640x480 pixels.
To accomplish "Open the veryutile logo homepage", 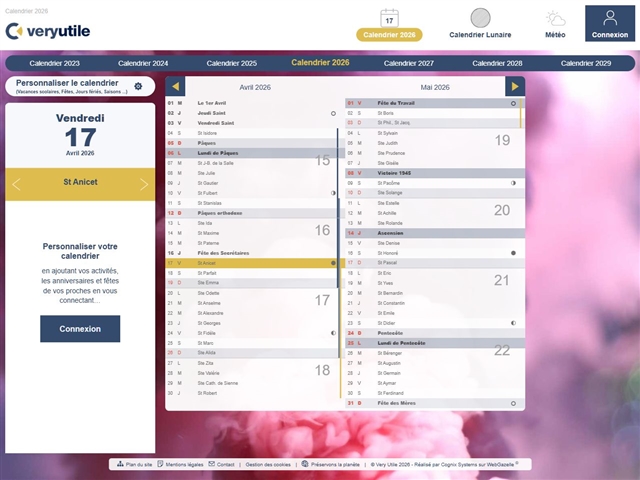I will pyautogui.click(x=48, y=31).
